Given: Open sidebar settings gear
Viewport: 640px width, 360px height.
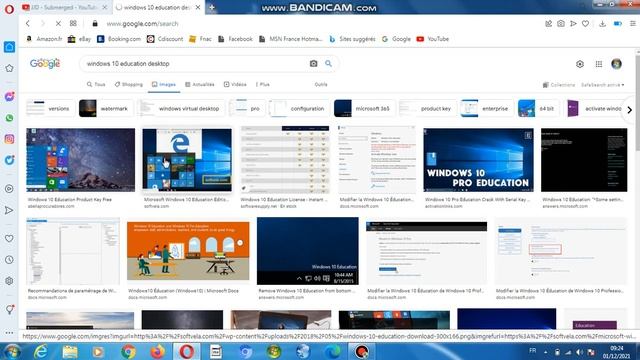Looking at the screenshot, I should [9, 281].
